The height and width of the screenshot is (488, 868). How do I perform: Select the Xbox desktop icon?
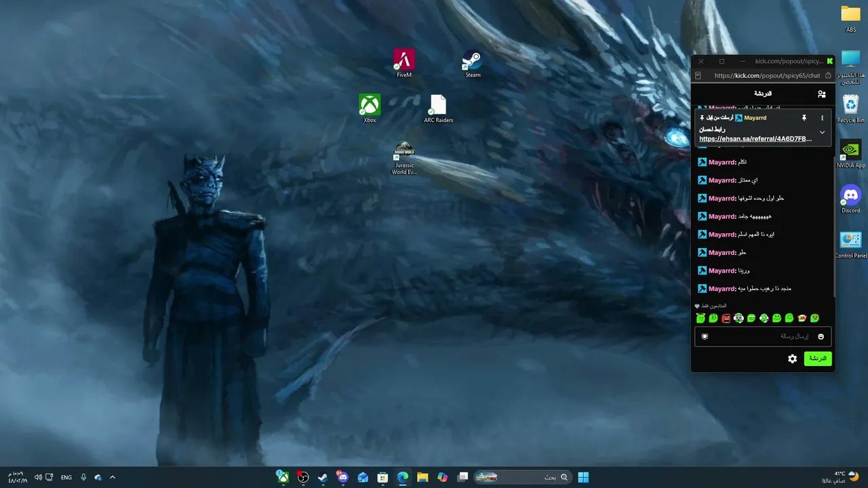tap(370, 108)
